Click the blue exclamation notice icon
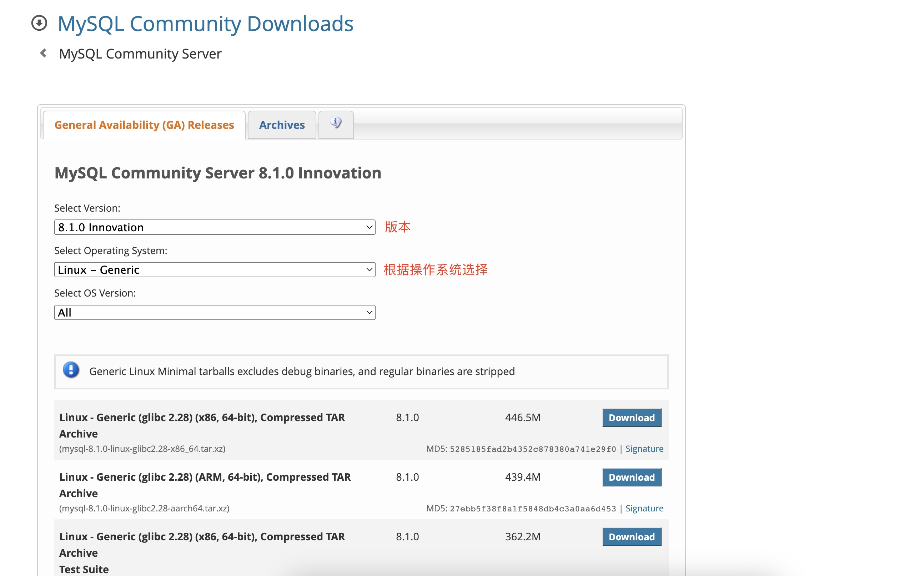The width and height of the screenshot is (924, 576). click(71, 370)
